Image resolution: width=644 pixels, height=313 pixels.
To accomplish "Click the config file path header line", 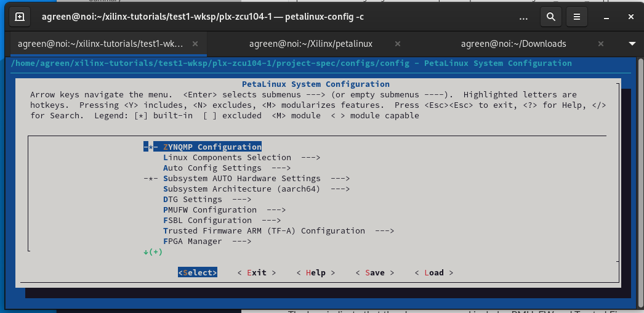I will 291,63.
